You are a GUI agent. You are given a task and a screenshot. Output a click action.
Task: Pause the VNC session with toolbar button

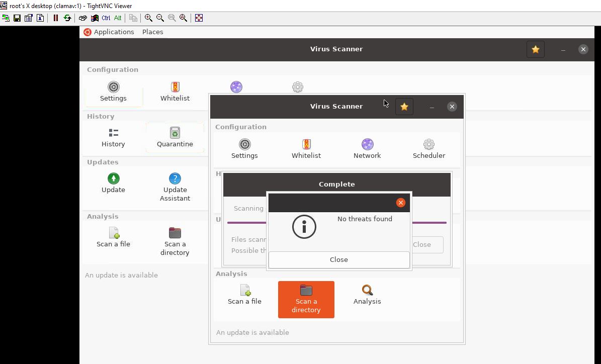(x=56, y=18)
